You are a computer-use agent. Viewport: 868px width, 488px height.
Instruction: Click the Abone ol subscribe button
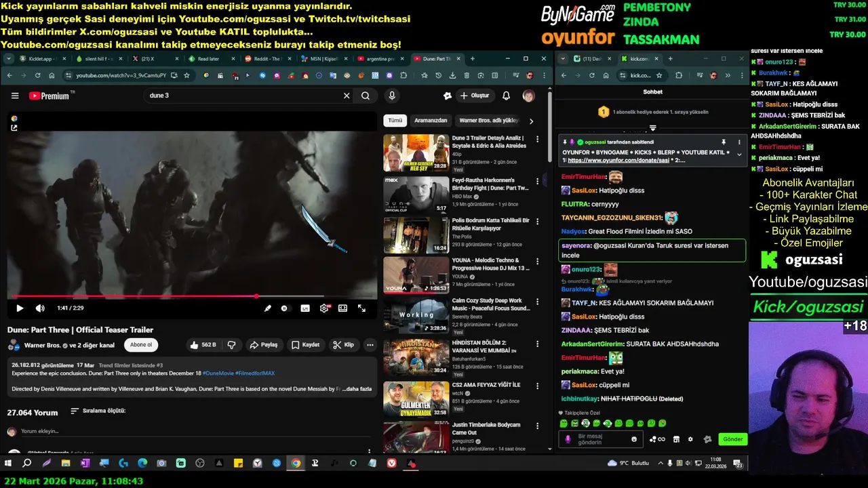point(141,345)
